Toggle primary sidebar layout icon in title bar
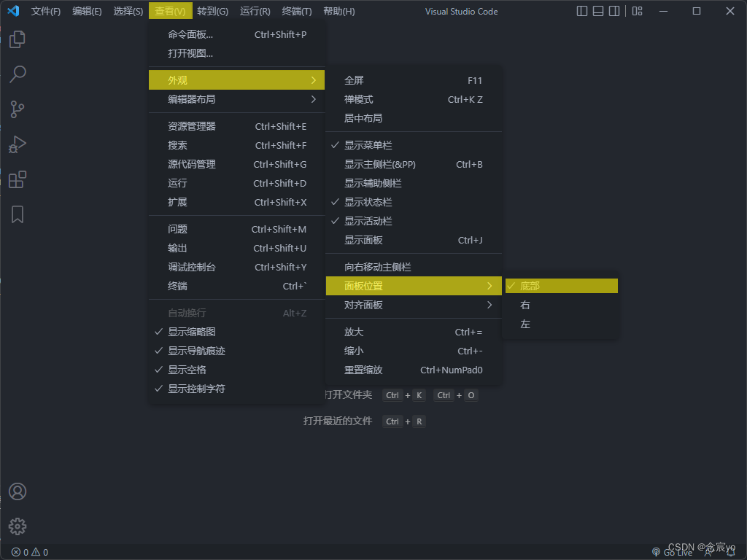The image size is (747, 560). coord(581,11)
